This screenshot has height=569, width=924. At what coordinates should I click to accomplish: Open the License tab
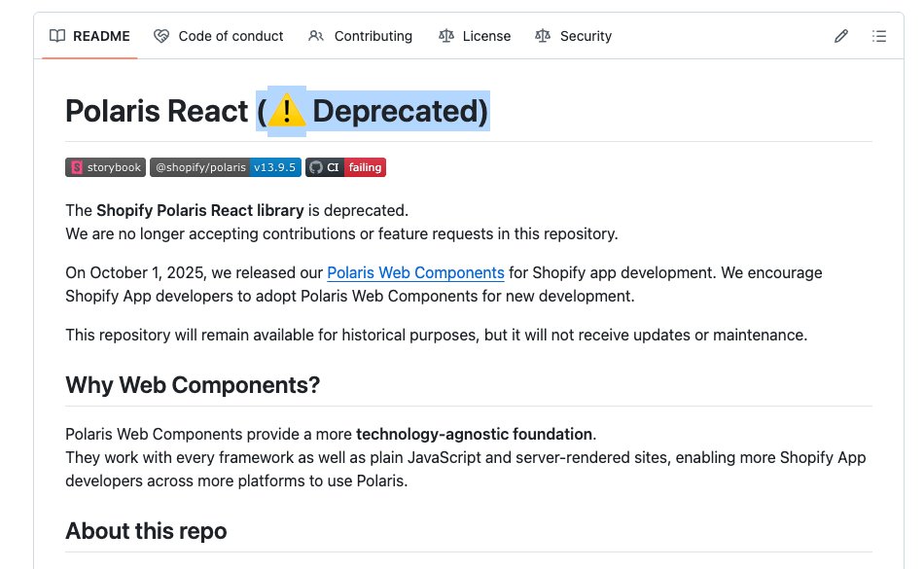coord(484,35)
